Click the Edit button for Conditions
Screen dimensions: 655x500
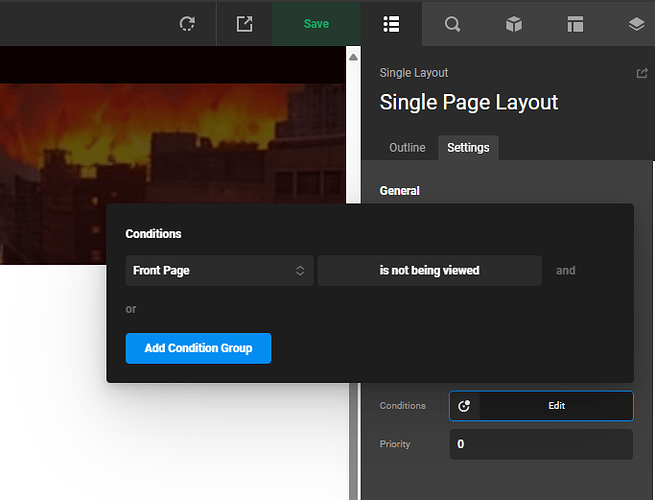click(x=556, y=406)
